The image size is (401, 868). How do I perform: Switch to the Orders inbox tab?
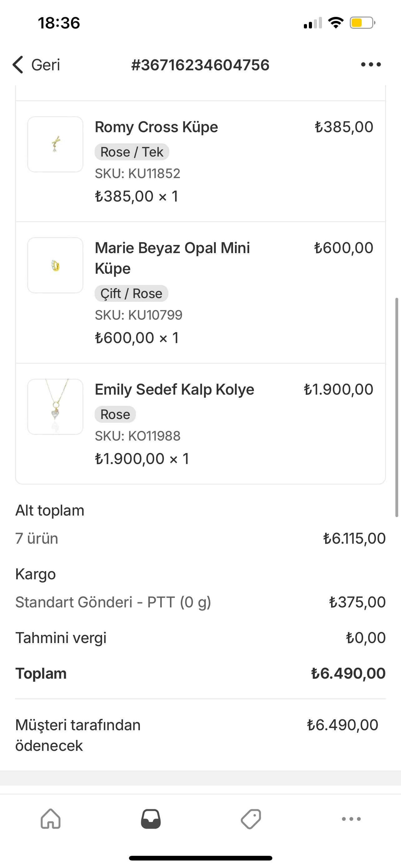[151, 818]
